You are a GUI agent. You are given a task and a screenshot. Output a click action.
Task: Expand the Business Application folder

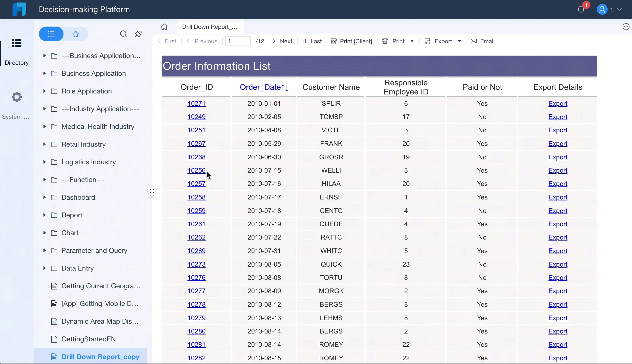click(x=44, y=73)
